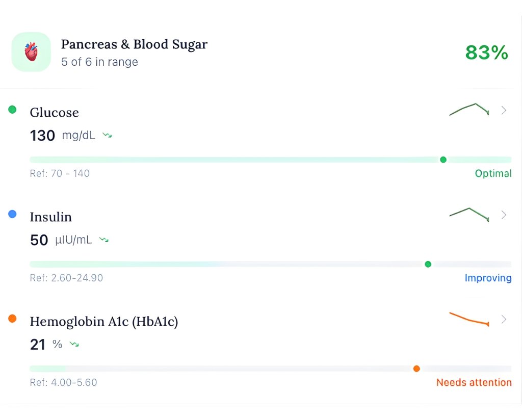
Task: Click the green Glucose status dot
Action: [x=12, y=110]
